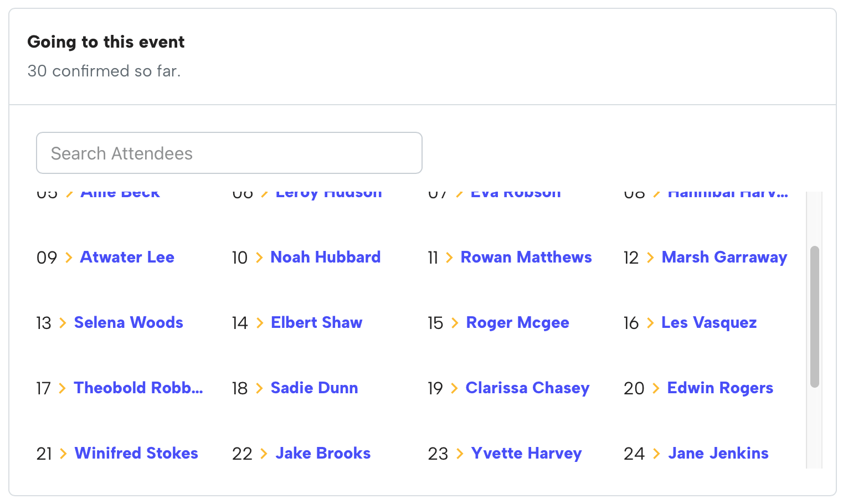Open Winifred Stokes attendee link

coord(136,453)
